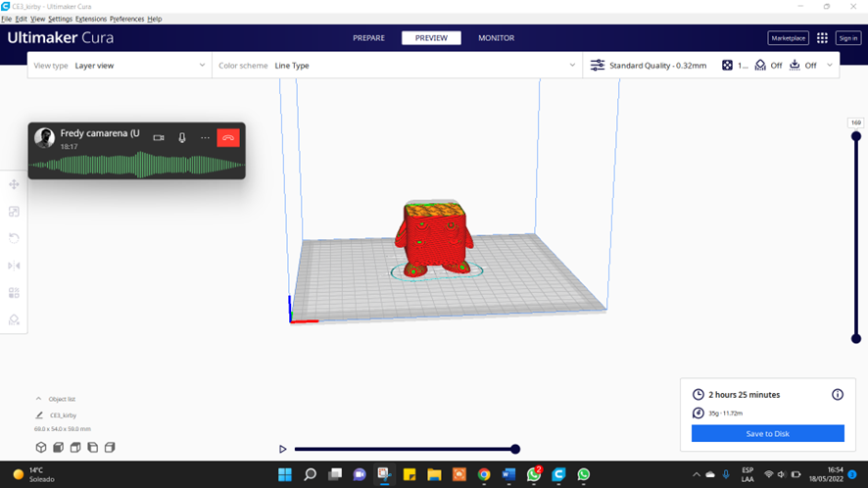The image size is (868, 488).
Task: Click the material spool usage icon
Action: click(x=699, y=414)
